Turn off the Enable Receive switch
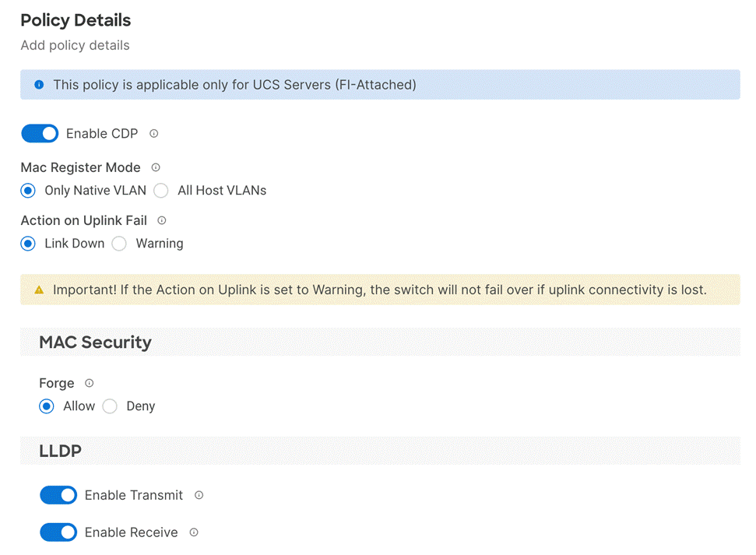 pyautogui.click(x=58, y=532)
